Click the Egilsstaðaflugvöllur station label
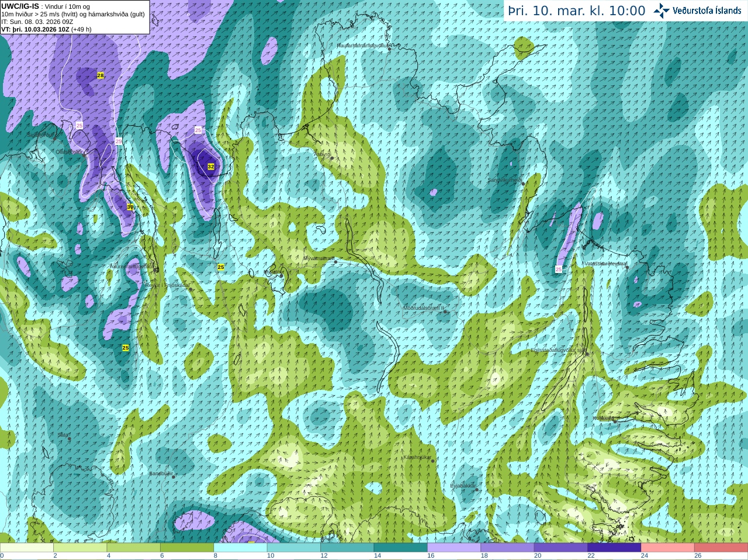This screenshot has width=748, height=560. (558, 350)
